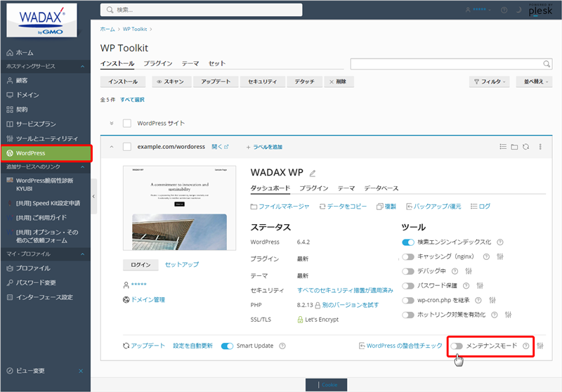562x392 pixels.
Task: Enable キャッシング (nginx) switch
Action: 408,256
